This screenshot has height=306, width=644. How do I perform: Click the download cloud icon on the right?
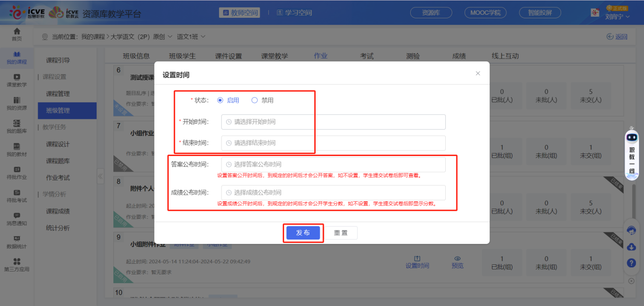[x=631, y=247]
